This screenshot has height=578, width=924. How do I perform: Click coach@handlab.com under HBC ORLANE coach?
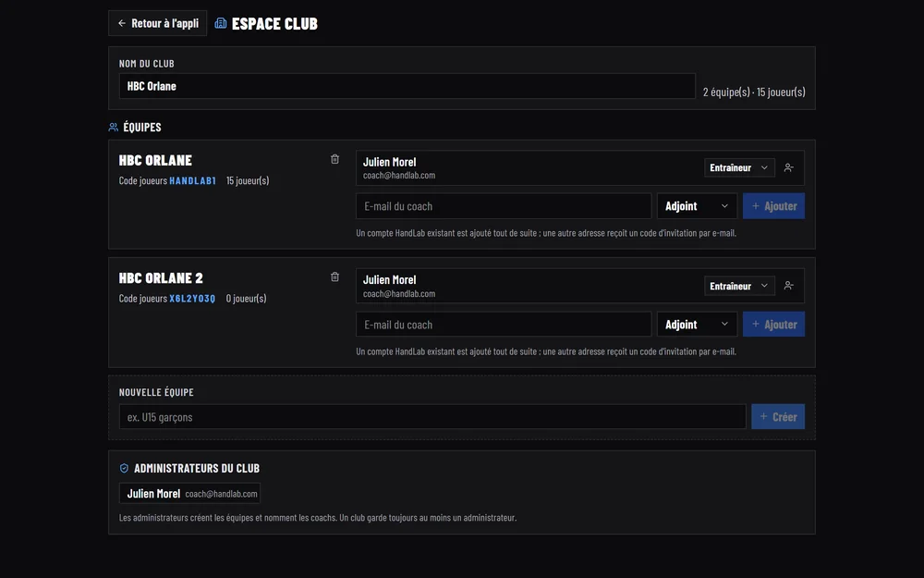click(x=399, y=175)
